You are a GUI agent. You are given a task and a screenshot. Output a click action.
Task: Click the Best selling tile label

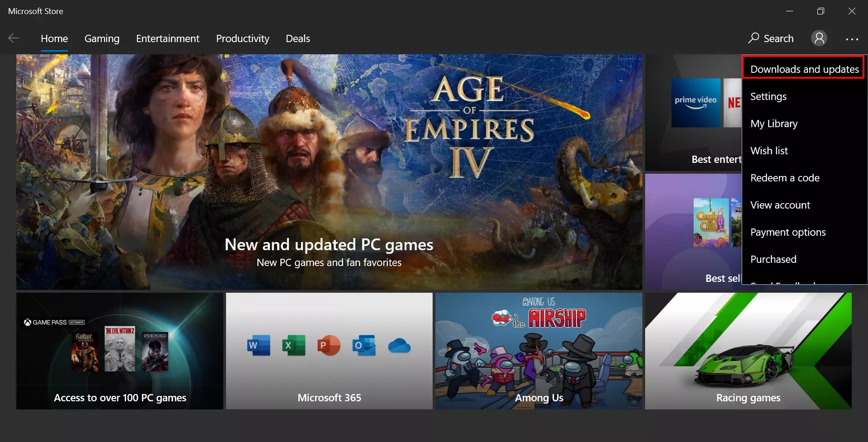click(723, 278)
